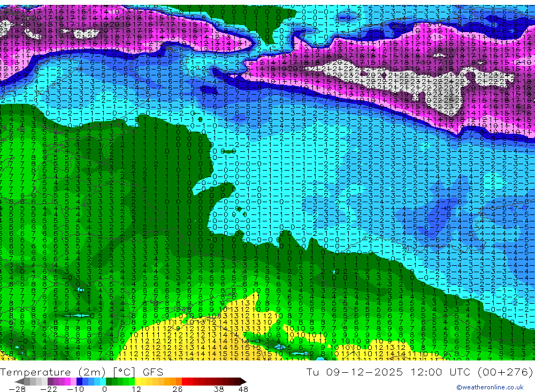Click the -22 legend label
The width and height of the screenshot is (535, 392).
(x=49, y=389)
